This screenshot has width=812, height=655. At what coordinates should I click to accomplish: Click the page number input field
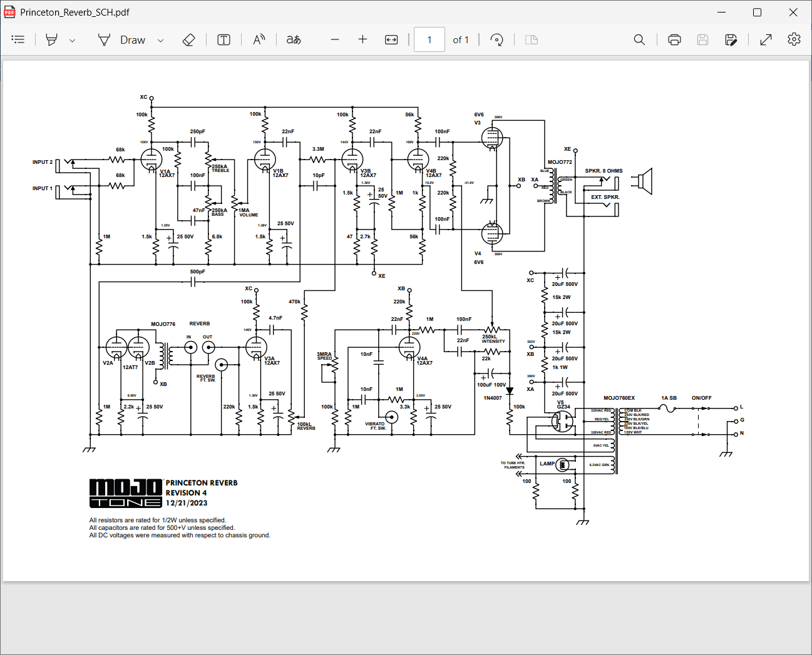coord(429,39)
